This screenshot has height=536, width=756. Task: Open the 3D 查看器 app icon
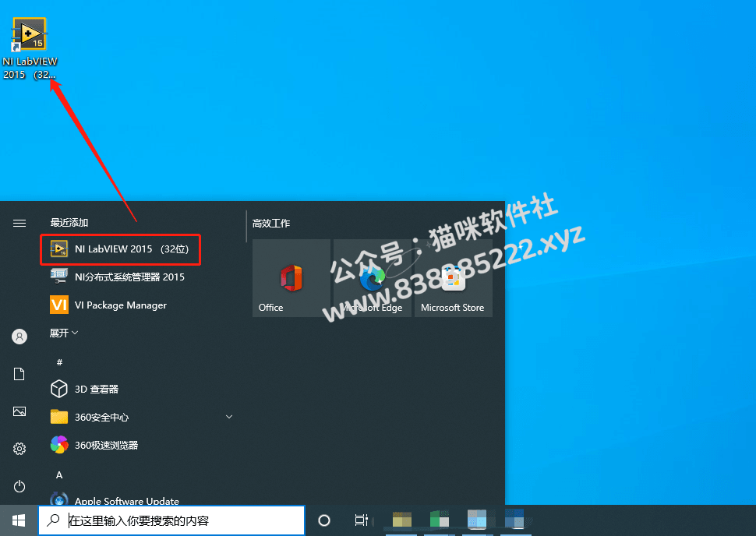point(59,389)
